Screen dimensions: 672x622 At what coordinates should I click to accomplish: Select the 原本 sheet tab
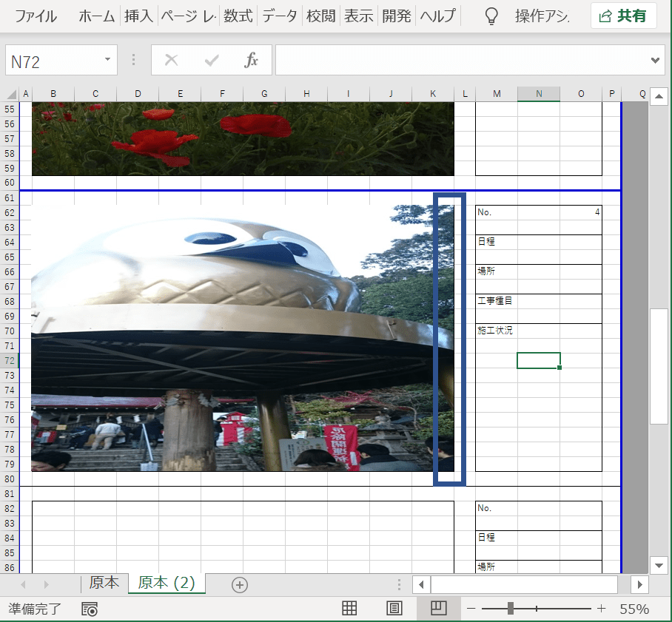[104, 583]
